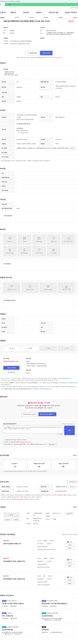Click the 로그인 link at top
The image size is (78, 644).
click(73, 8)
